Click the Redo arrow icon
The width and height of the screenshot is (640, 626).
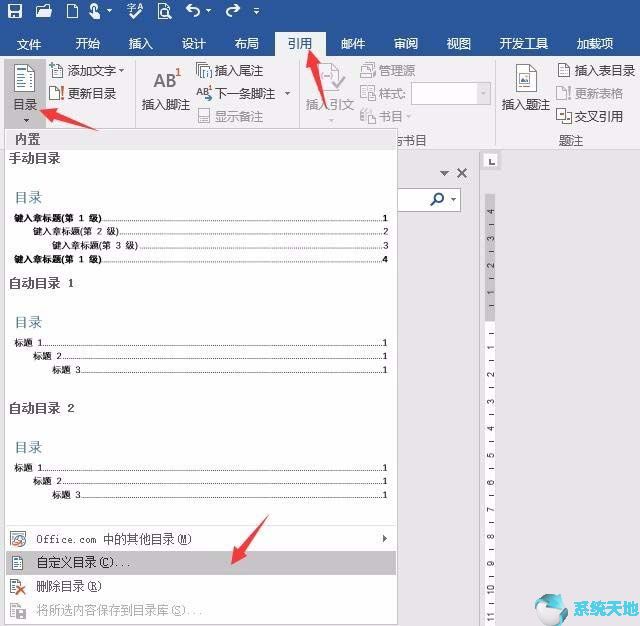pos(232,12)
